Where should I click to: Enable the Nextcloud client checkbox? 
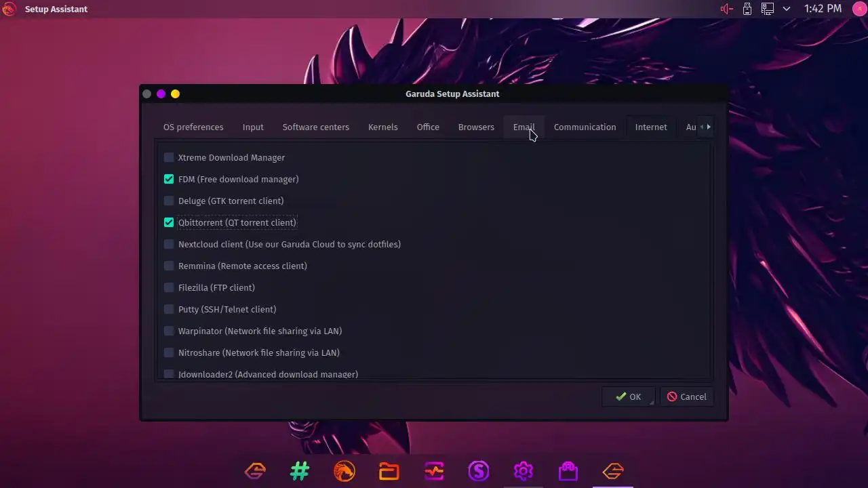169,244
